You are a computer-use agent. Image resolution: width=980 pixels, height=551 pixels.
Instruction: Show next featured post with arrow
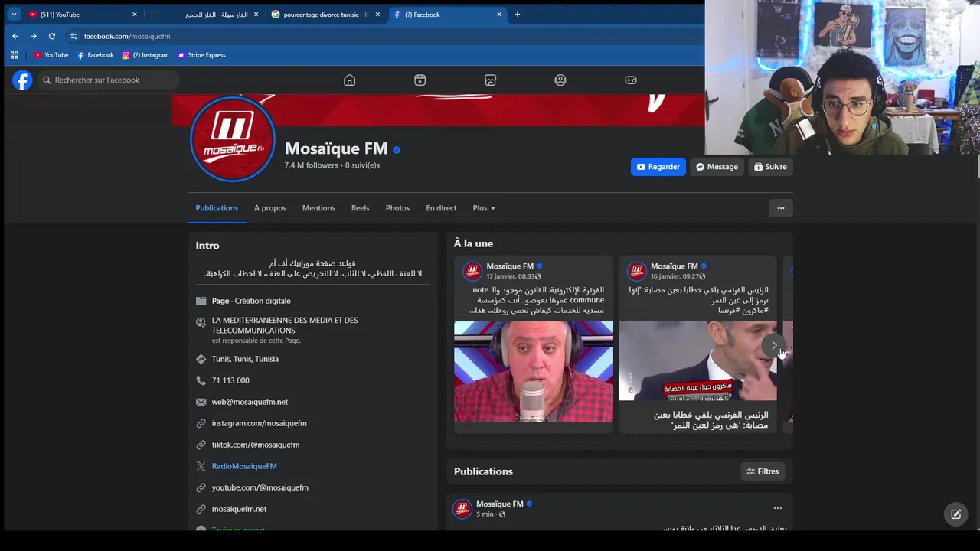click(x=773, y=346)
